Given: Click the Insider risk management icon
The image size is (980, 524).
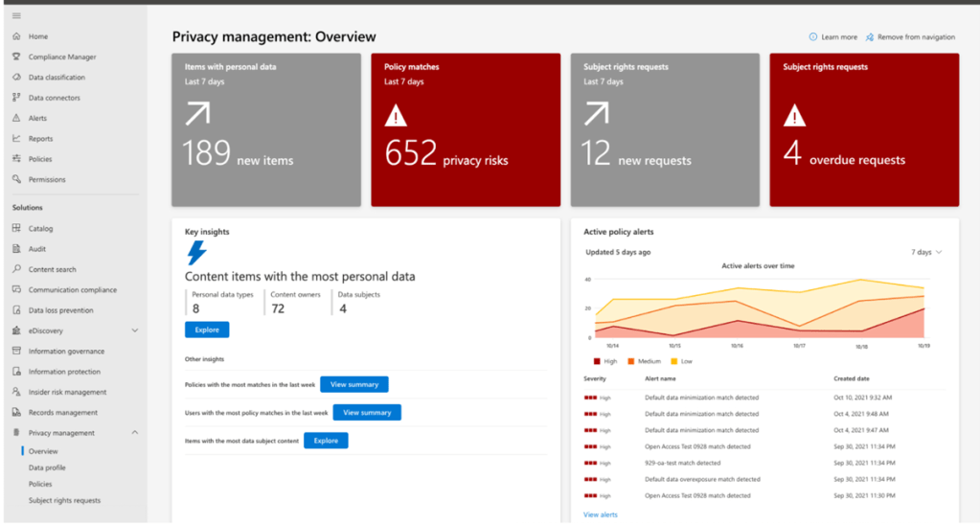Looking at the screenshot, I should [x=17, y=392].
